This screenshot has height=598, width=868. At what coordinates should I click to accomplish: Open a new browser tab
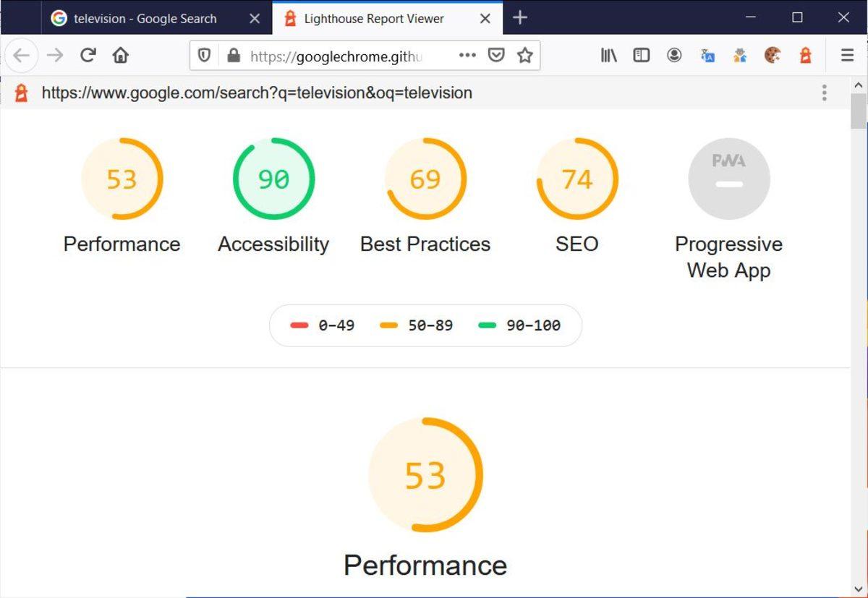coord(519,18)
